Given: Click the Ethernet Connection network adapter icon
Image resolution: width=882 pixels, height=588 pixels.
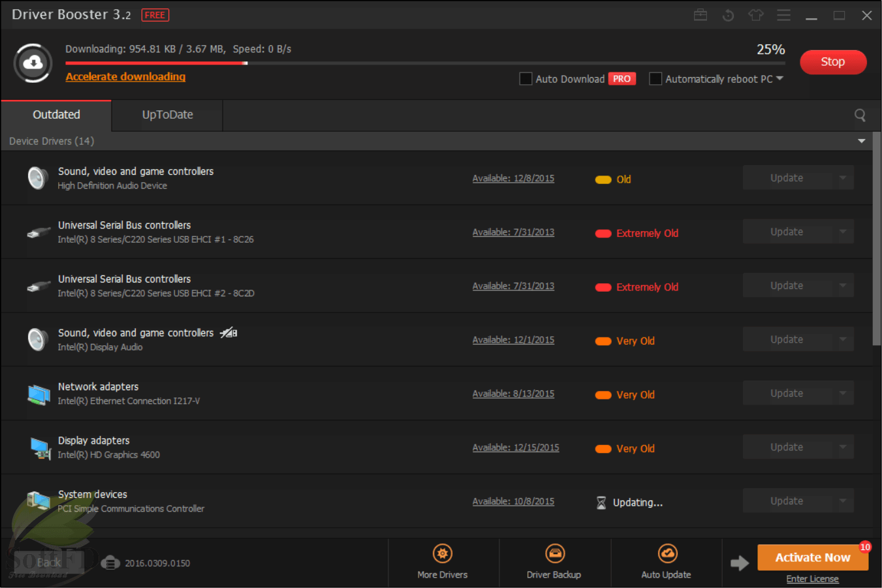Looking at the screenshot, I should [39, 394].
